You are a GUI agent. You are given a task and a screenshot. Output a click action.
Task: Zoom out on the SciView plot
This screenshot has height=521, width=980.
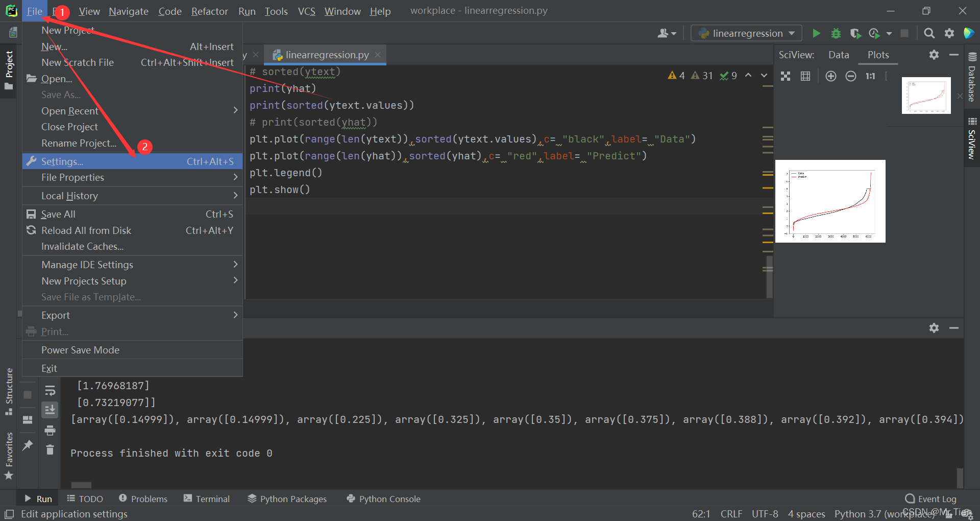851,76
